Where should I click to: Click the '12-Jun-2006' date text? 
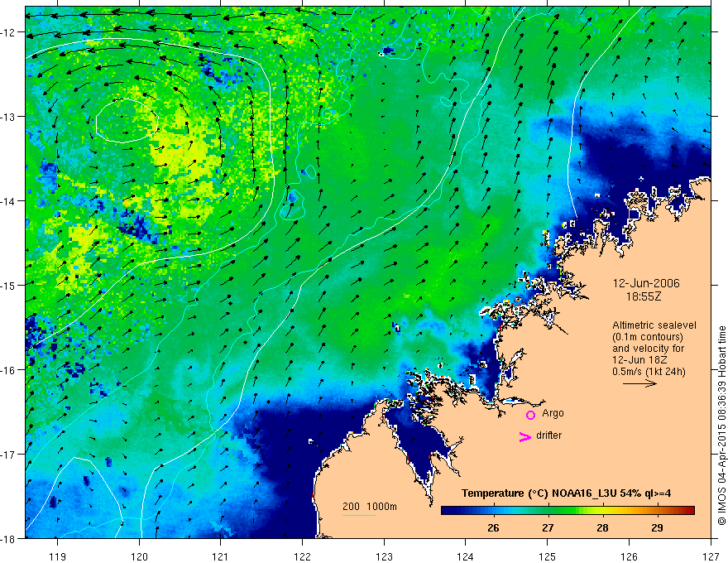(646, 283)
